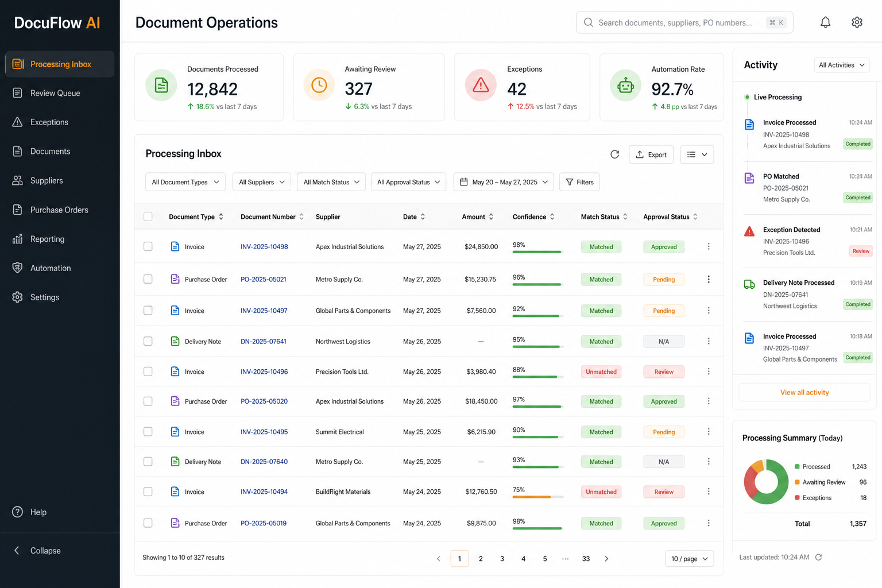Select checkbox for INV-2025-10494 row
This screenshot has height=588, width=882.
[x=148, y=492]
